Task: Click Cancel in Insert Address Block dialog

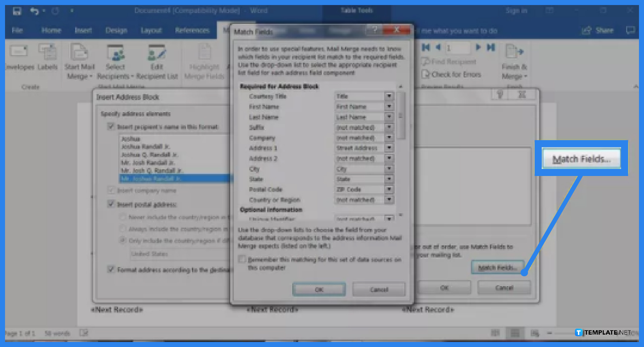Action: click(x=504, y=288)
